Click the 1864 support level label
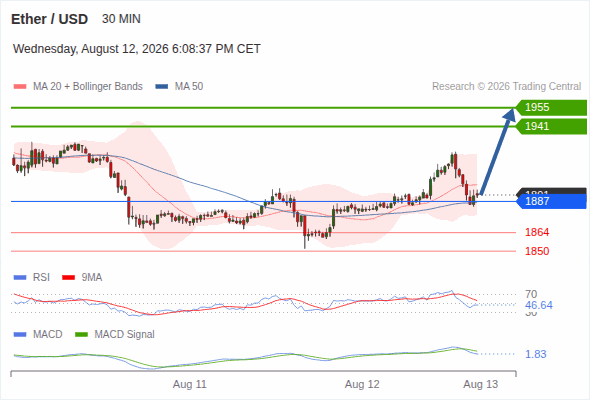590x400 pixels. [x=537, y=233]
